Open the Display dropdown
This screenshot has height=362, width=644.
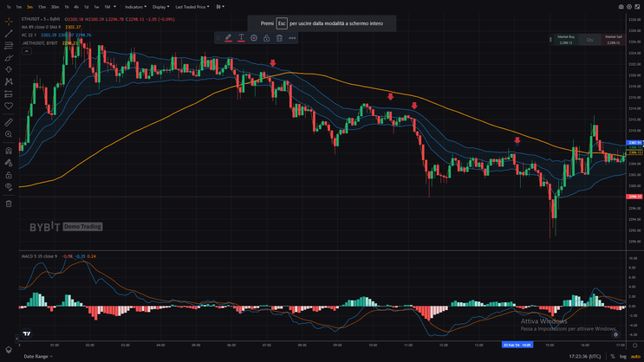click(160, 7)
